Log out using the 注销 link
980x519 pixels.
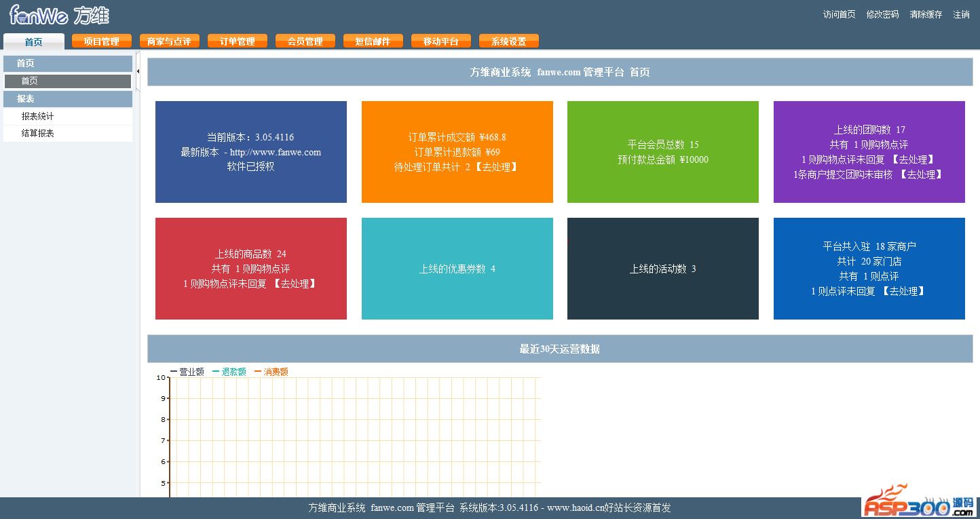(962, 14)
